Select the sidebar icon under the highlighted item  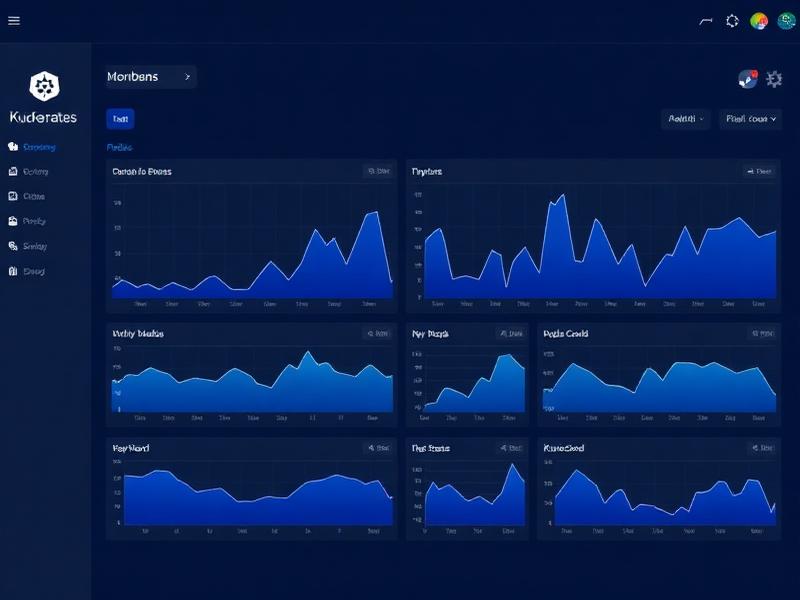click(13, 171)
